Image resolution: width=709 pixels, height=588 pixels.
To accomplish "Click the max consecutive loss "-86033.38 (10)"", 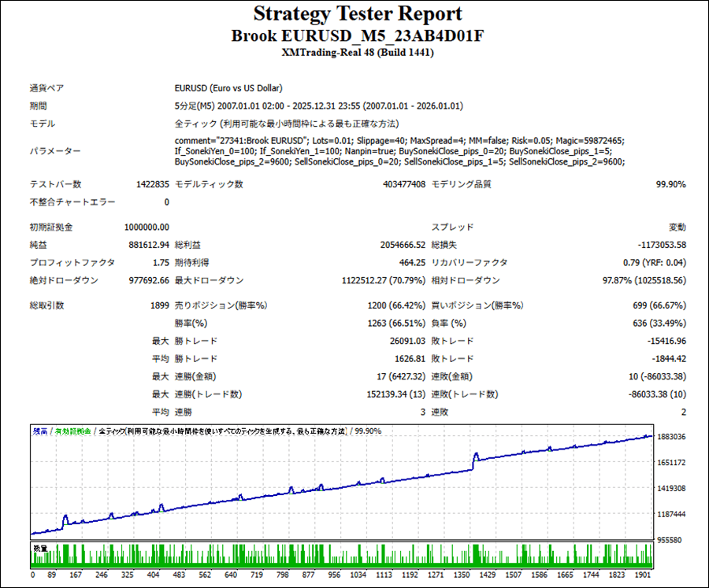I will coord(657,394).
